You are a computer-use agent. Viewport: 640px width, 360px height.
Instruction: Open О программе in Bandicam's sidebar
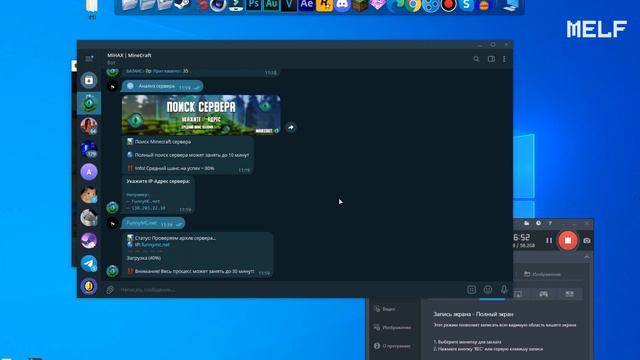[392, 346]
